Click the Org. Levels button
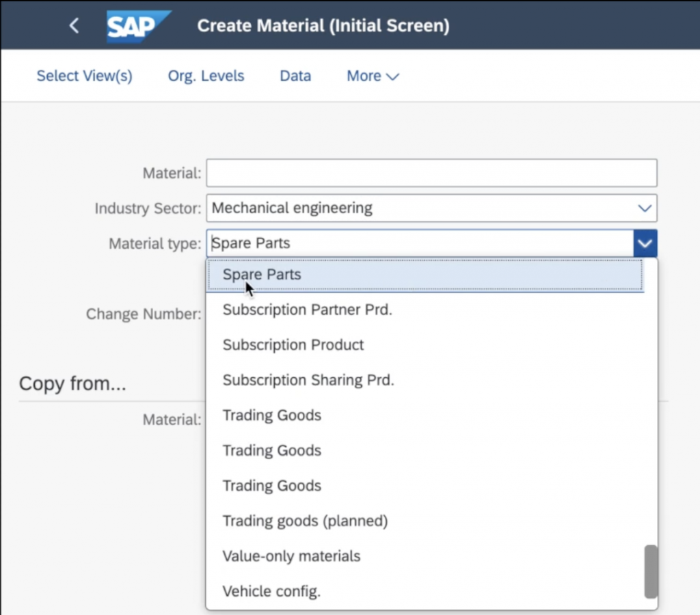Screen dimensions: 700x615 206,76
